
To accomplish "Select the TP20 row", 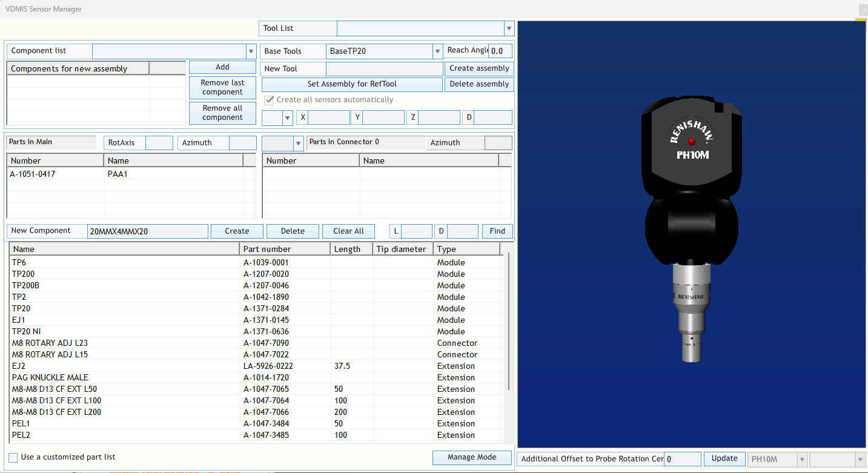I will (256, 308).
